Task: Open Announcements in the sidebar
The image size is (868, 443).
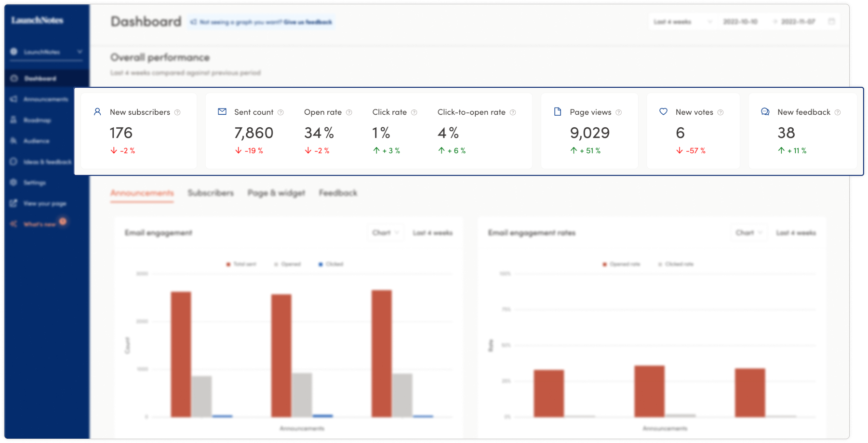Action: 45,99
